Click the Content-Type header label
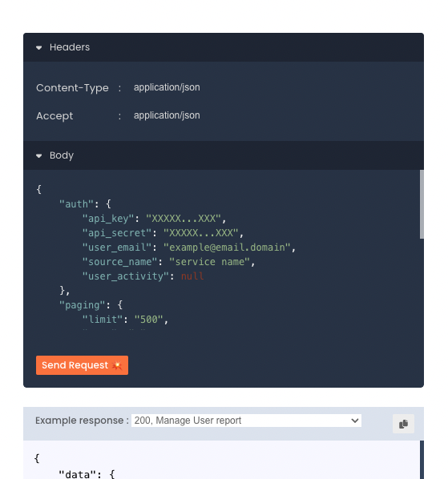This screenshot has height=479, width=448. (x=72, y=88)
